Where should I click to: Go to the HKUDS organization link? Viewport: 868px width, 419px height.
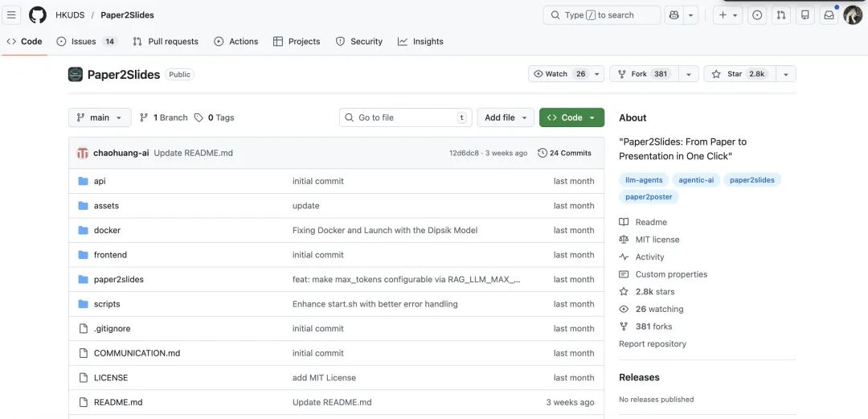click(x=70, y=15)
